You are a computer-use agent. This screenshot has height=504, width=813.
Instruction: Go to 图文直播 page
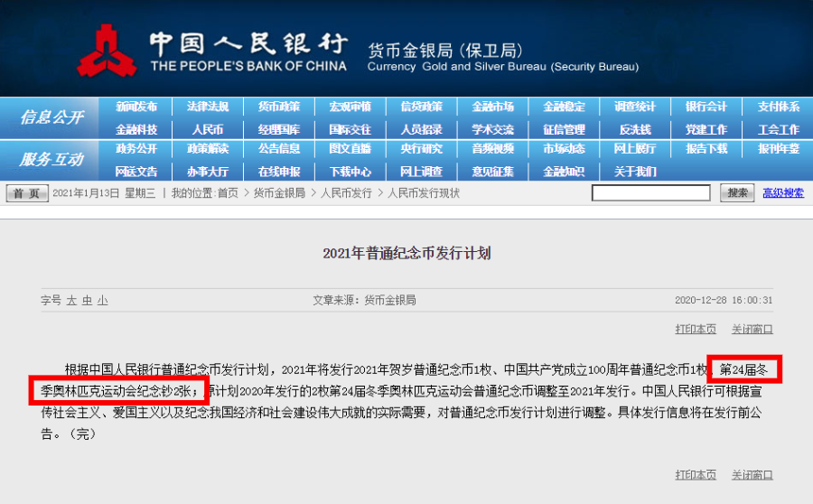click(350, 149)
